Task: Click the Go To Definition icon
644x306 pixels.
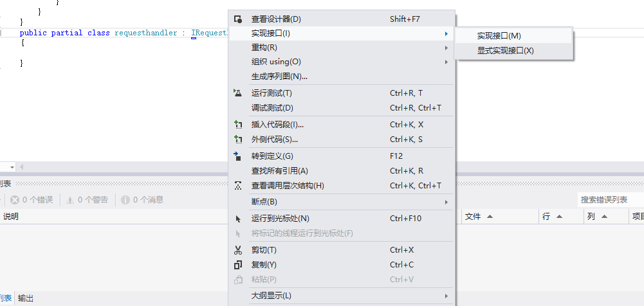Action: pyautogui.click(x=238, y=156)
